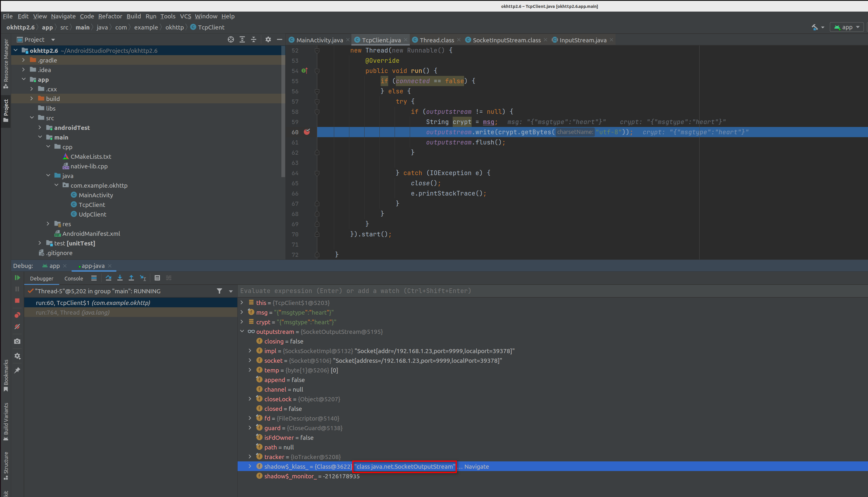This screenshot has width=868, height=497.
Task: Toggle Mute Breakpoints
Action: tap(17, 327)
